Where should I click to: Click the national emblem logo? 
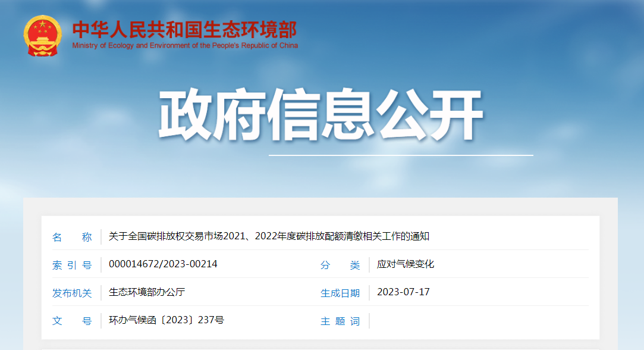[42, 36]
